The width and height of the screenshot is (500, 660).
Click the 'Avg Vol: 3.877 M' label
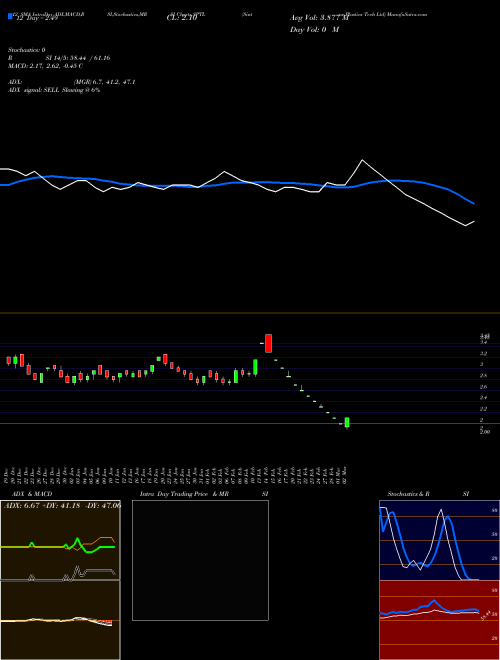pos(319,18)
